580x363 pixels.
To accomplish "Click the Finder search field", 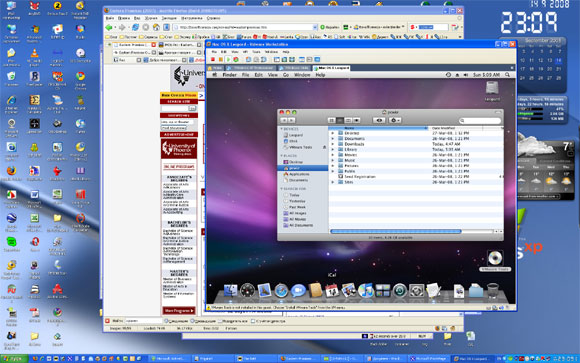I will click(x=480, y=121).
